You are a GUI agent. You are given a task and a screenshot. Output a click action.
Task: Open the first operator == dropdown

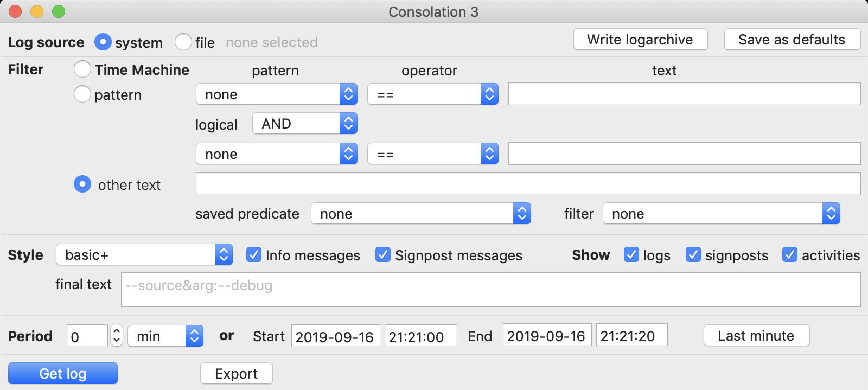point(432,94)
